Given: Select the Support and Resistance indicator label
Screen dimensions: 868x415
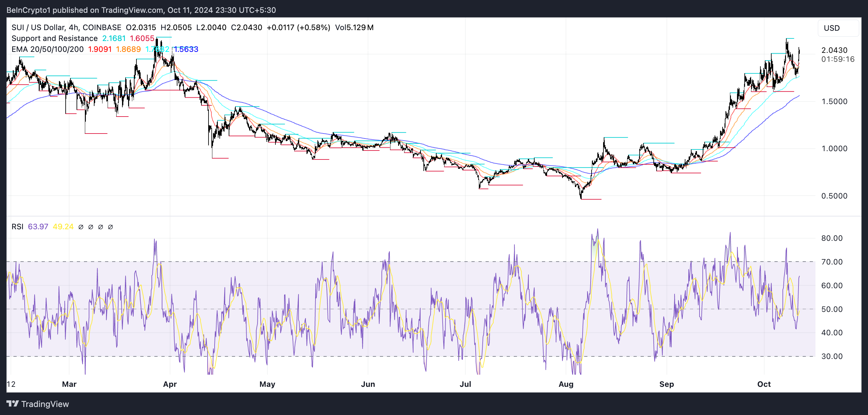Looking at the screenshot, I should [54, 38].
